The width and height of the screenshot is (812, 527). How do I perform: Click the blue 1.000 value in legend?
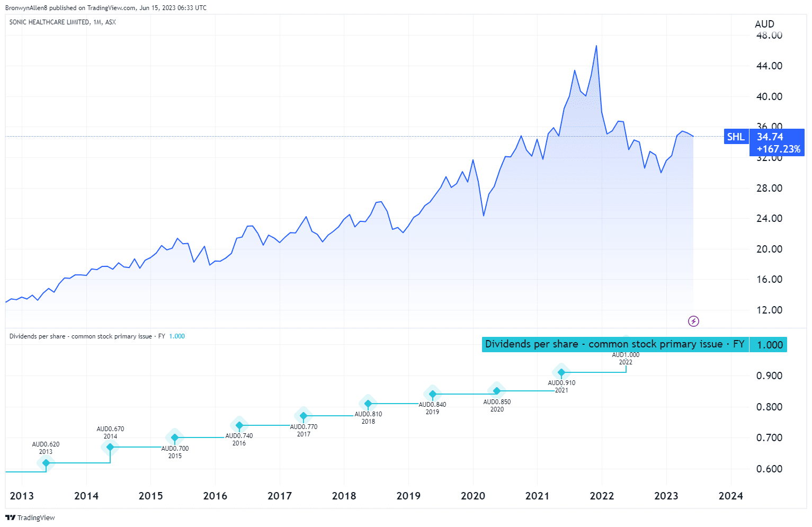click(176, 336)
